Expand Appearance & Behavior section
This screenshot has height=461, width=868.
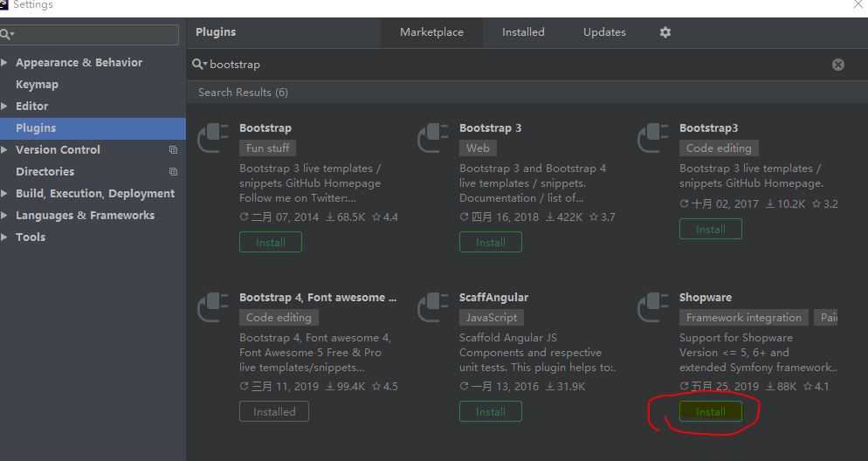pyautogui.click(x=3, y=63)
